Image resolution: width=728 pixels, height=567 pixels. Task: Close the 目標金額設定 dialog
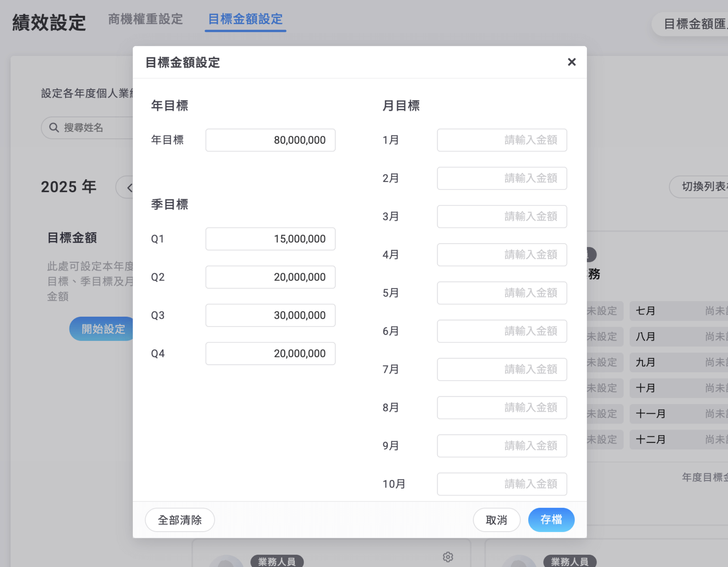(x=571, y=62)
